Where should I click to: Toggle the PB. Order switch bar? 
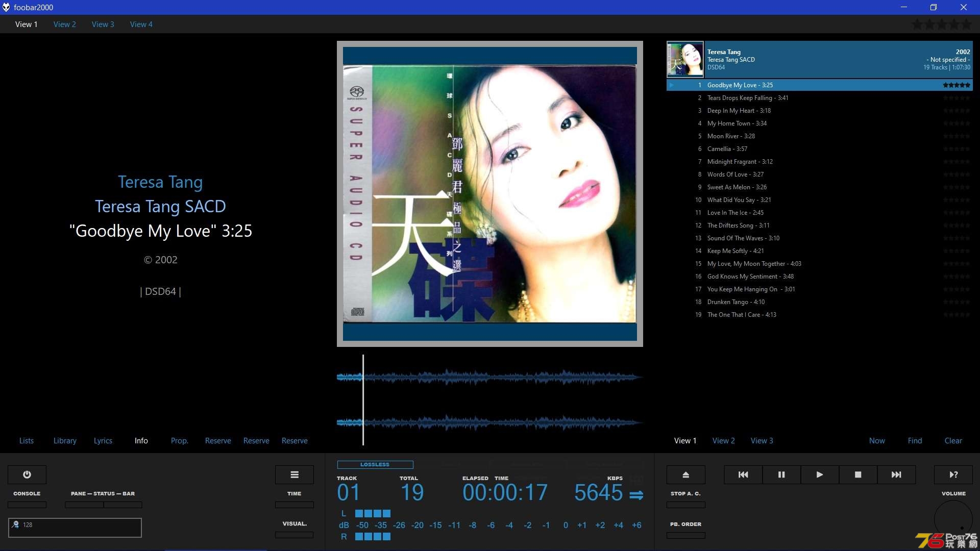tap(686, 535)
